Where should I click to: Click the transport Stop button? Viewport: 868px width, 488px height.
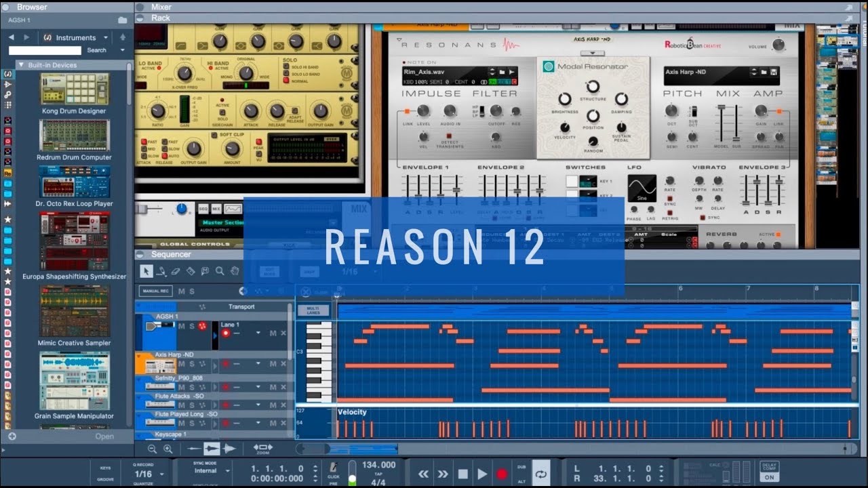click(x=463, y=474)
